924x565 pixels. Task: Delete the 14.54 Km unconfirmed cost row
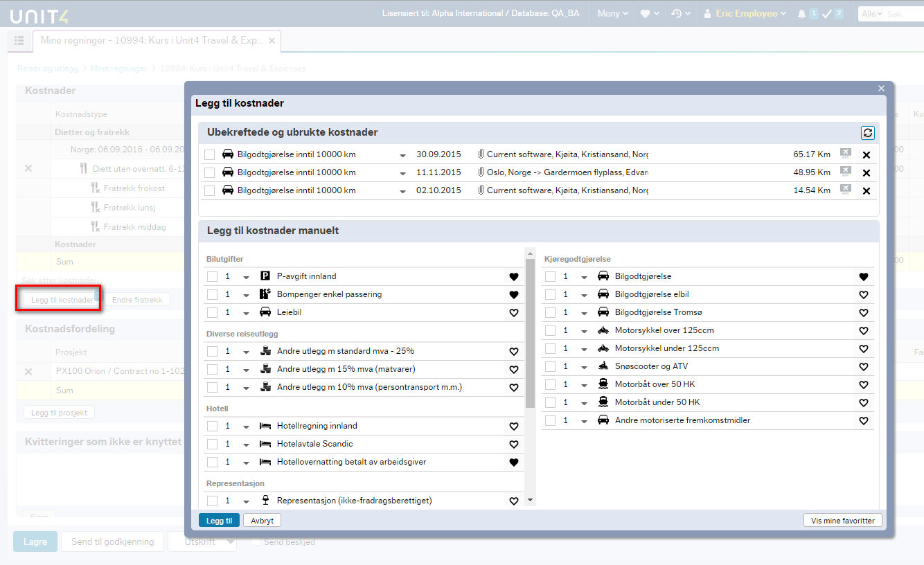[866, 190]
